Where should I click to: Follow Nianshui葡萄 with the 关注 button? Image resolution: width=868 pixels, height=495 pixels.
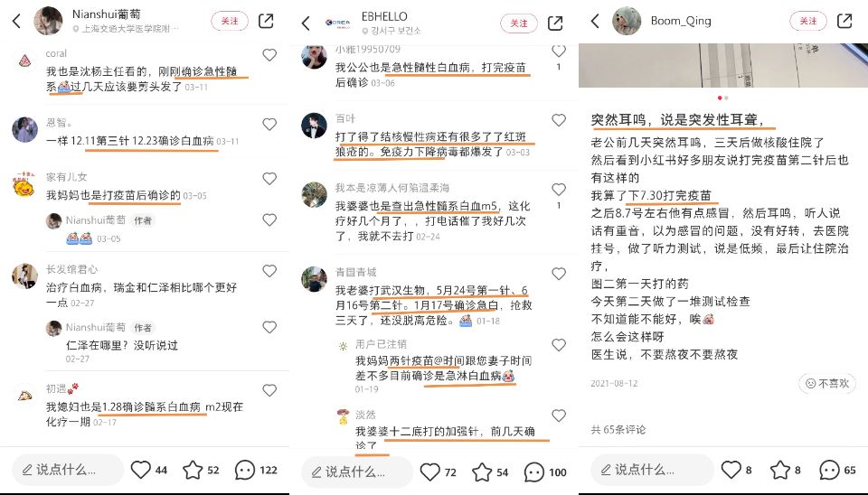(x=229, y=21)
